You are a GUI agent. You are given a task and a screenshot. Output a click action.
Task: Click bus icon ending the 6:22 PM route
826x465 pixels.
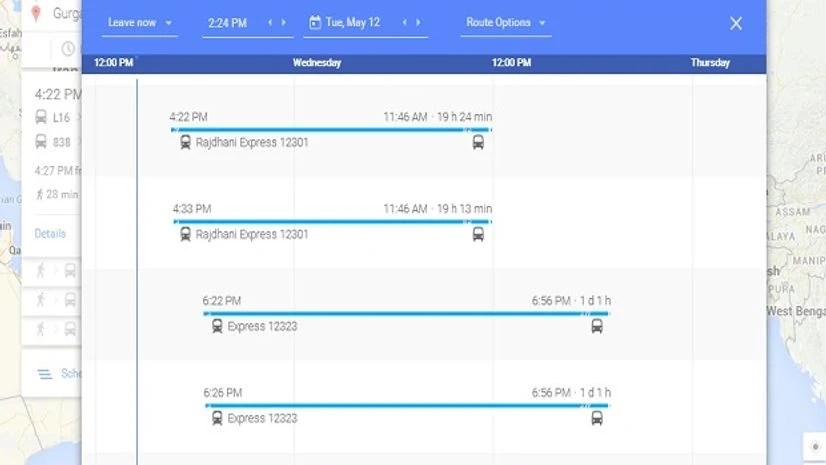pos(597,326)
